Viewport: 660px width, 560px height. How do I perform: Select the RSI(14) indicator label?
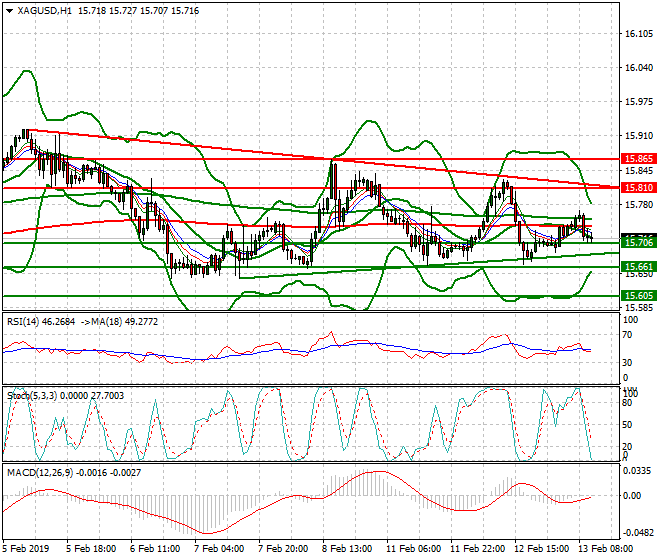pos(23,322)
